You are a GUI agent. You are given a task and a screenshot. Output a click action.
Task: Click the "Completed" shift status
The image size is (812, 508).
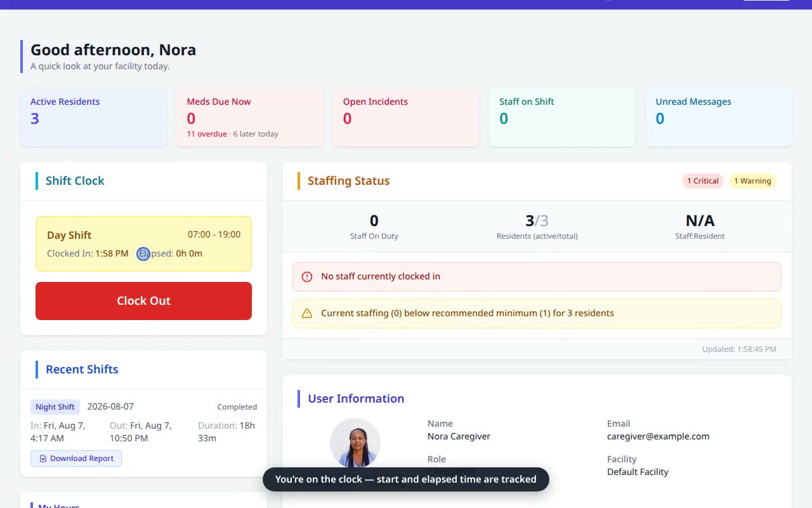(x=237, y=407)
